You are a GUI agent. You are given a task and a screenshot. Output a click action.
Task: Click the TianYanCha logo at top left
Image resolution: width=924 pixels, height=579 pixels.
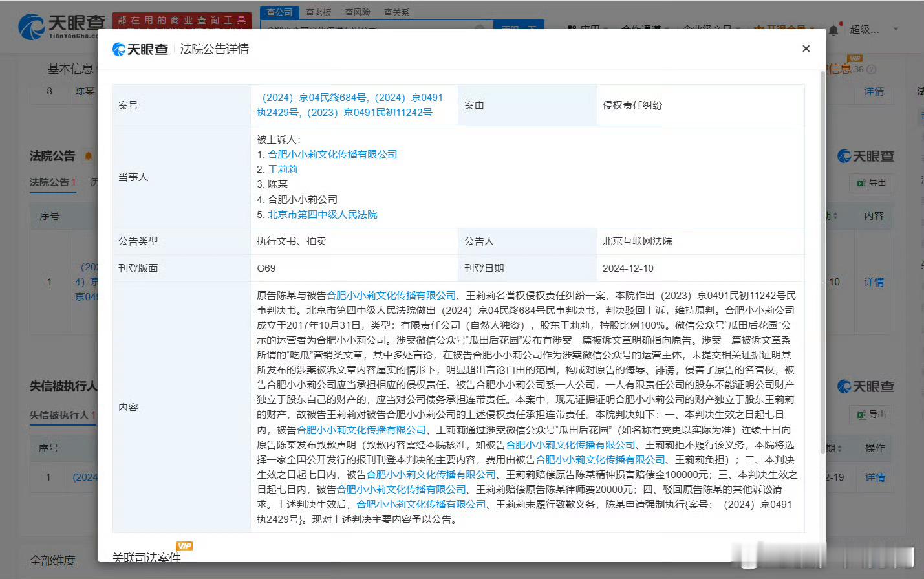click(x=61, y=27)
